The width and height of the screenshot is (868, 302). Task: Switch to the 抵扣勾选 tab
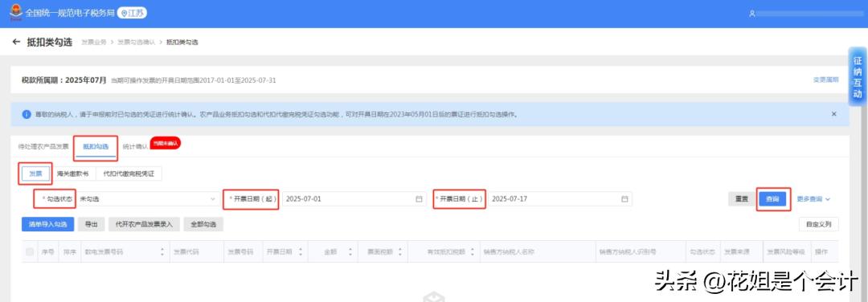96,146
